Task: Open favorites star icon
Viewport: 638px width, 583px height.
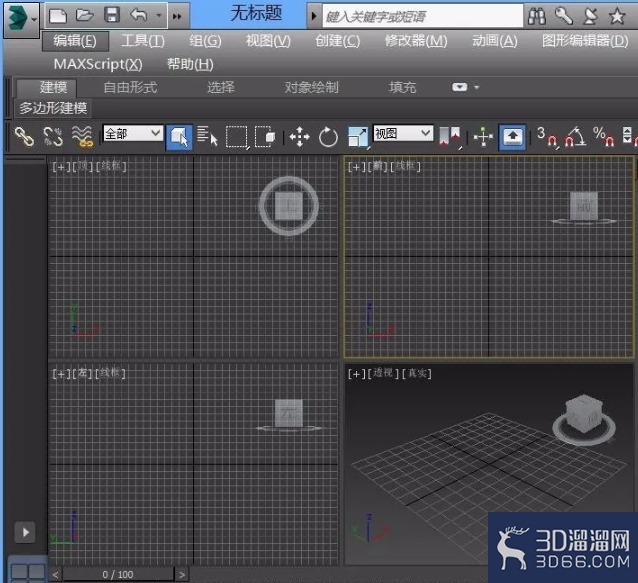Action: pos(617,16)
